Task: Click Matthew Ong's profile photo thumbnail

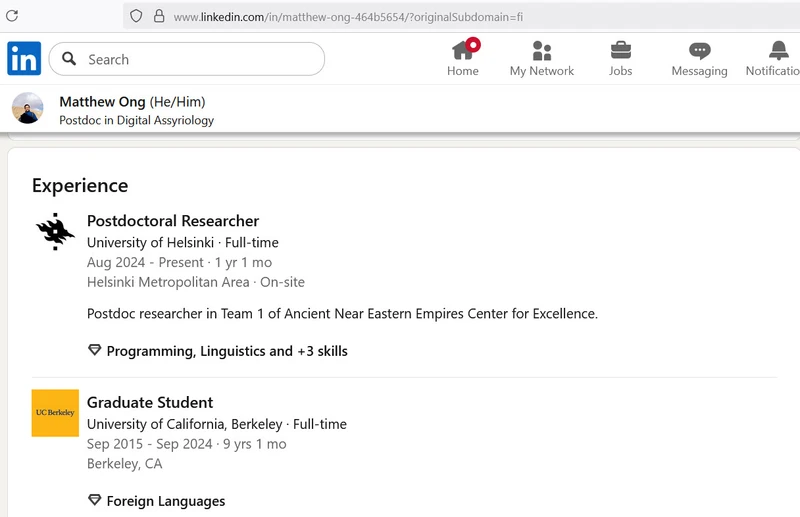Action: coord(28,108)
